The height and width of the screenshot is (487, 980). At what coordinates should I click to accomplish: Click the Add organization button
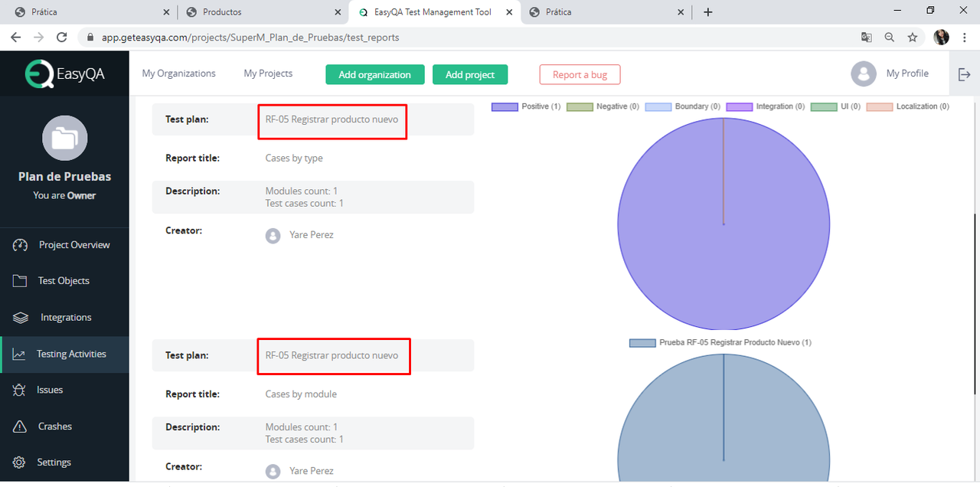[374, 74]
